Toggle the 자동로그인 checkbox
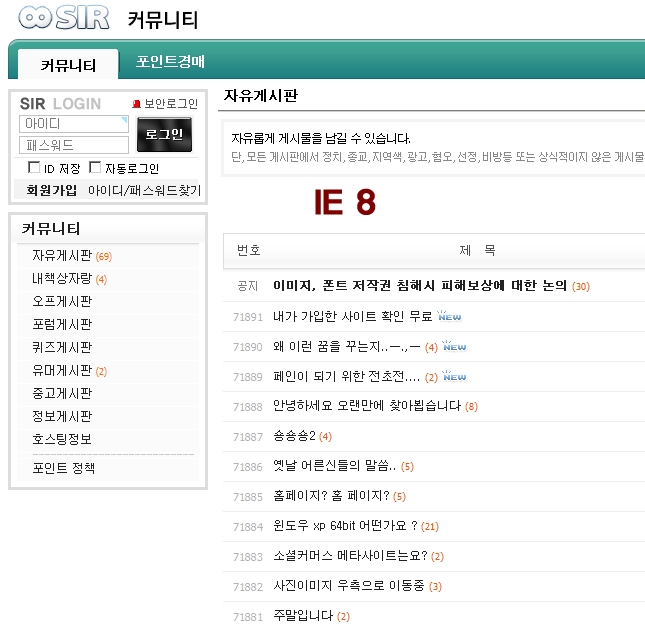The width and height of the screenshot is (645, 631). [96, 168]
